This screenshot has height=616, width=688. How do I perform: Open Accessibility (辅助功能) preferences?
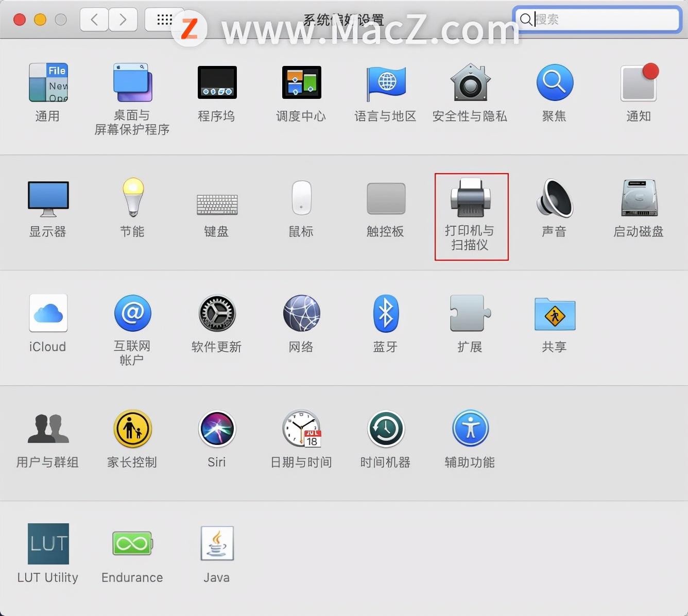pos(470,429)
